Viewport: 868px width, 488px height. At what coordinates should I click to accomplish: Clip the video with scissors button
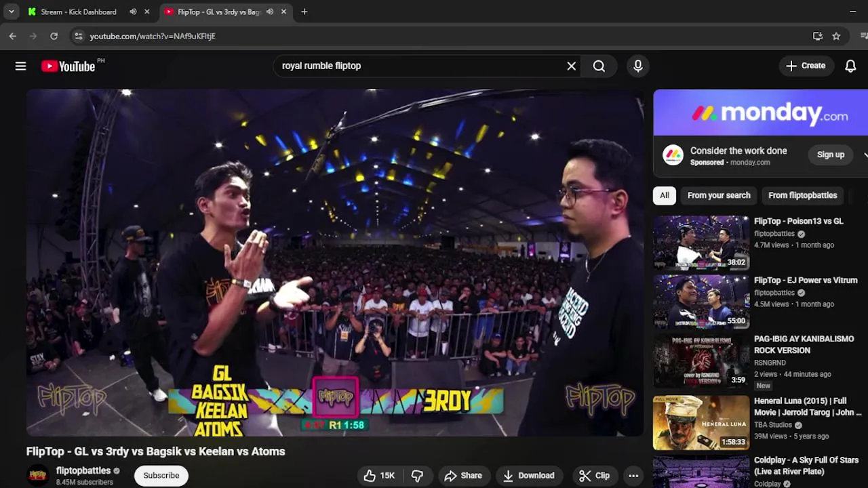(x=594, y=476)
